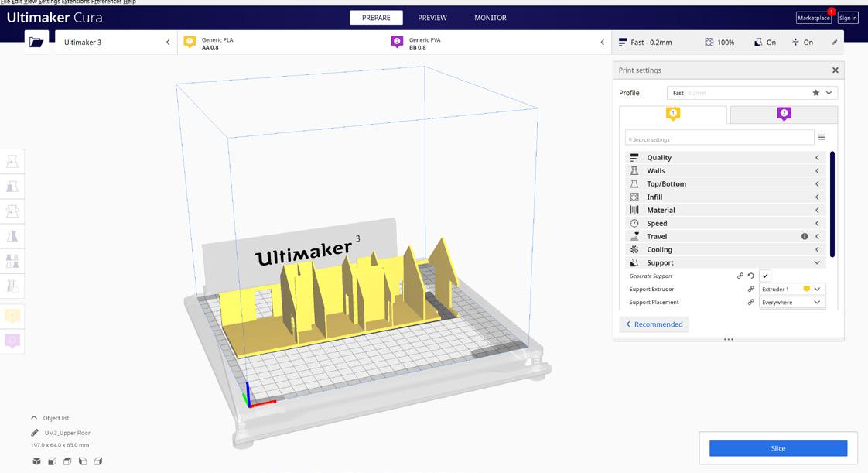Expand the Speed settings category

(x=725, y=223)
